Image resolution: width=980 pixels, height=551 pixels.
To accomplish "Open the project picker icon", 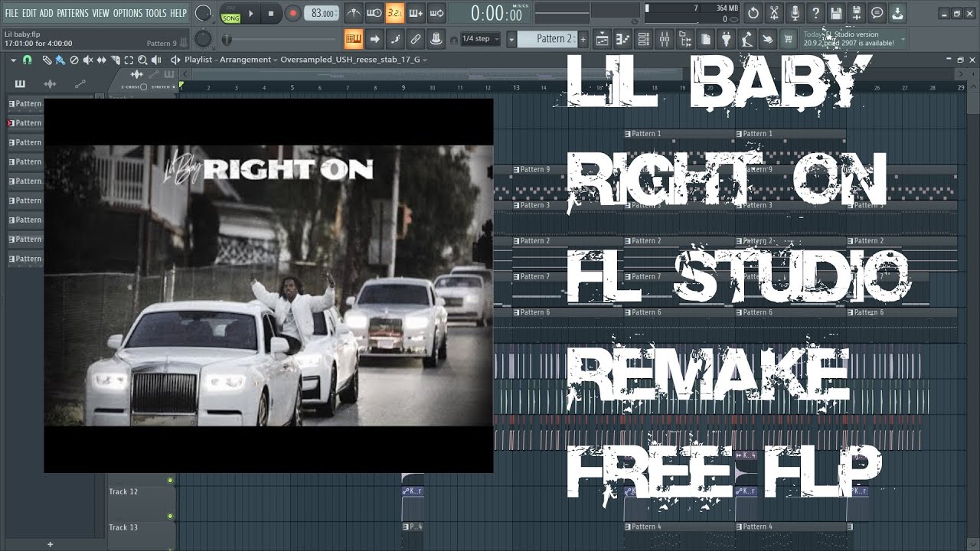I will [x=705, y=38].
